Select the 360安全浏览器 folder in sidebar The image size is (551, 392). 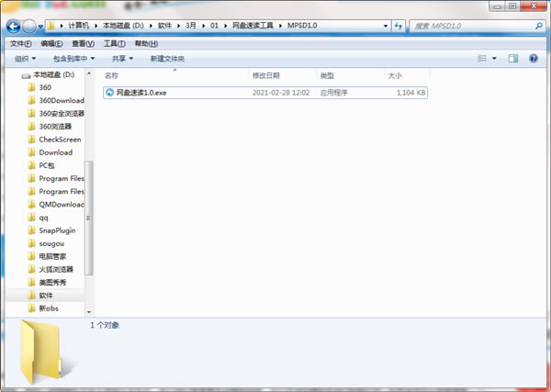pyautogui.click(x=62, y=114)
